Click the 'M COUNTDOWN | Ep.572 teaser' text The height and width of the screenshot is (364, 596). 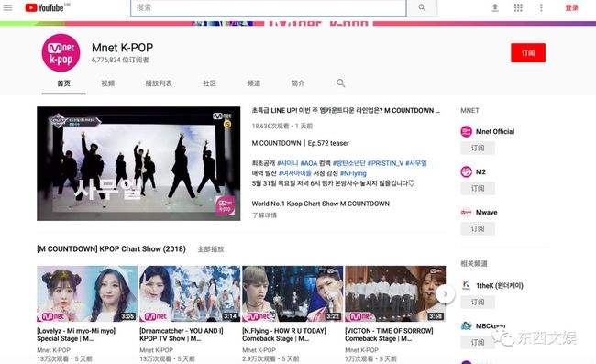click(x=300, y=143)
